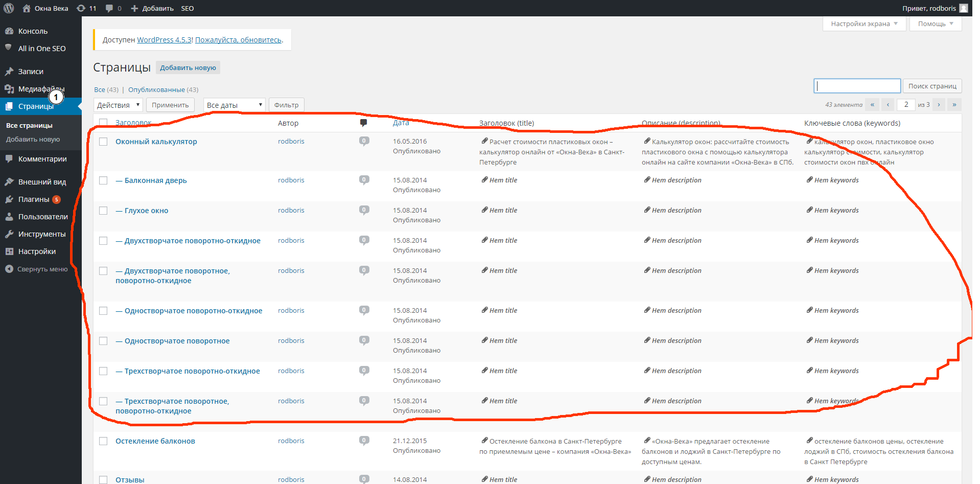
Task: Go to Внешний вид menu item
Action: coord(42,182)
